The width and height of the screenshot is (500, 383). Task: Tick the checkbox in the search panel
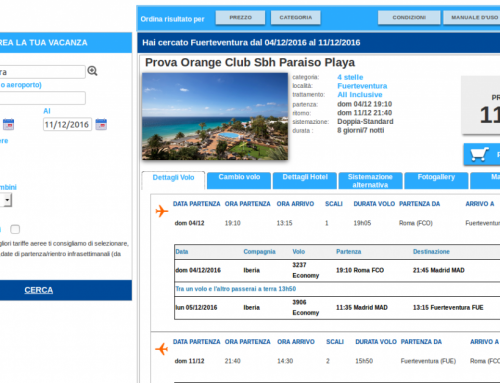tap(15, 229)
